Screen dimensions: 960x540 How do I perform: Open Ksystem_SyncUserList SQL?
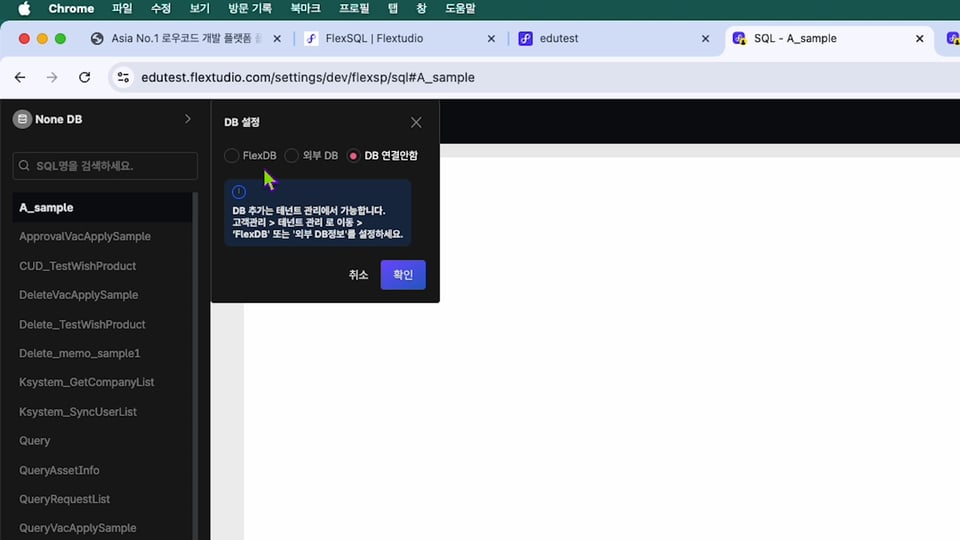point(78,411)
